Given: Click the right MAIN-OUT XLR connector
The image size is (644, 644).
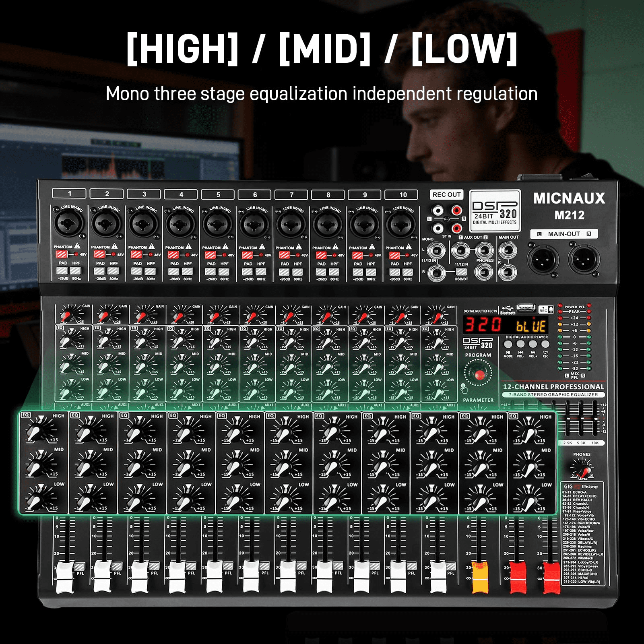Looking at the screenshot, I should tap(584, 260).
